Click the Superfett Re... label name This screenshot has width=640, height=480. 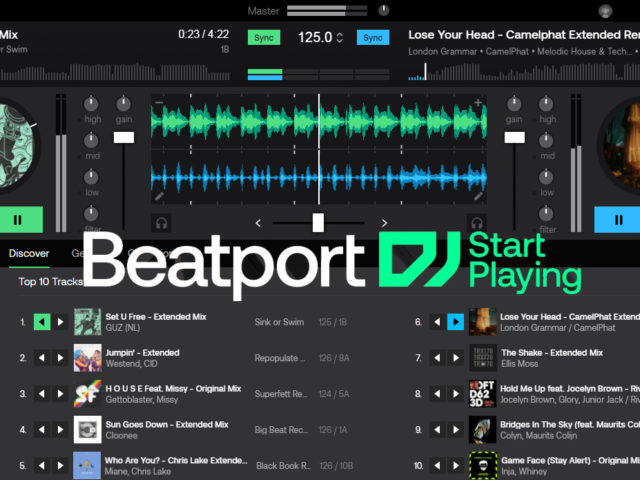tap(281, 394)
